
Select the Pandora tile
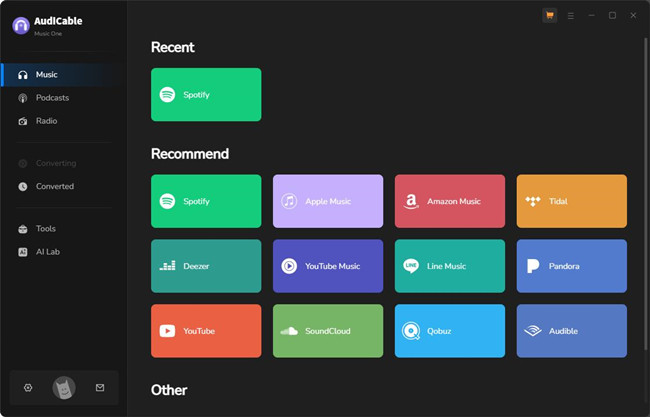pos(572,266)
